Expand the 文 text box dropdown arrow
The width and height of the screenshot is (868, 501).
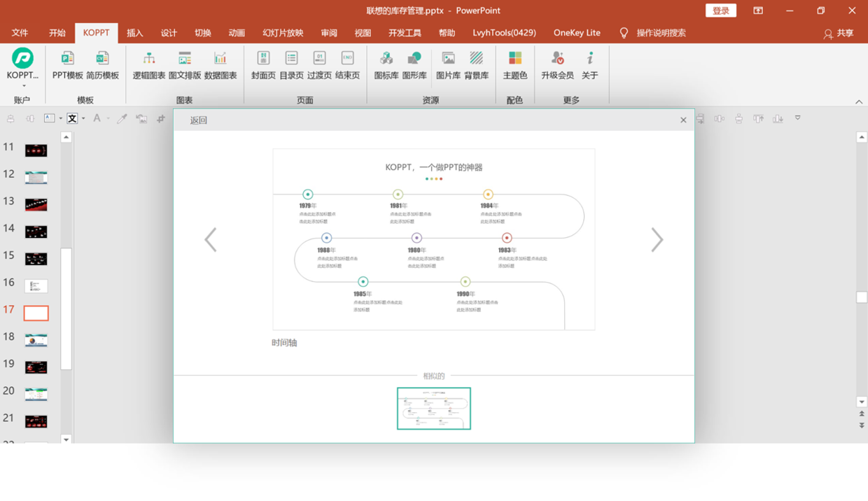tap(83, 119)
